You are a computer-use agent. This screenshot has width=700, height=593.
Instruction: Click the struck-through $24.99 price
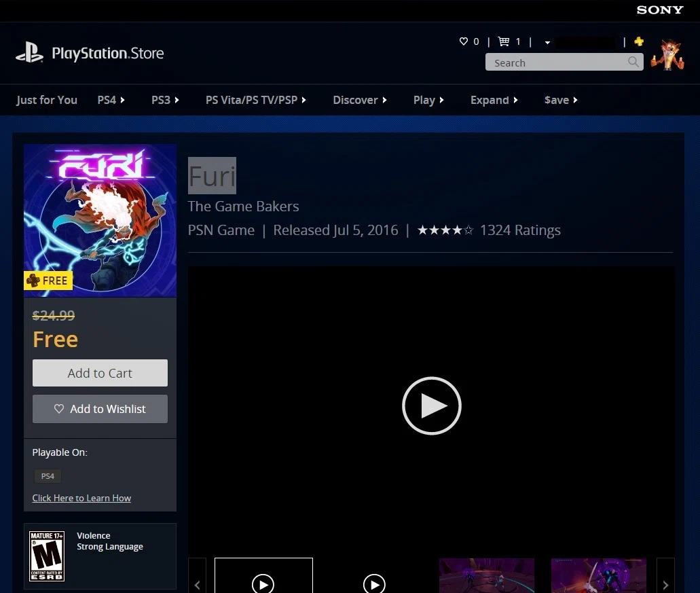coord(54,316)
